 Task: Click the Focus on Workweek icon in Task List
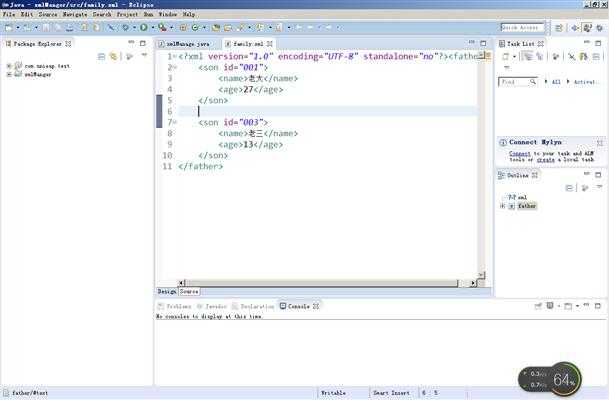tap(556, 57)
